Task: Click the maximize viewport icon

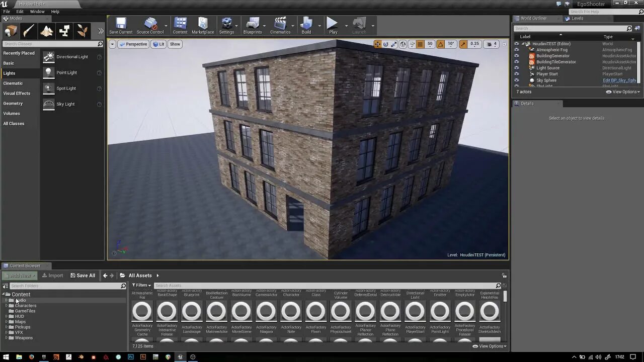Action: click(504, 44)
